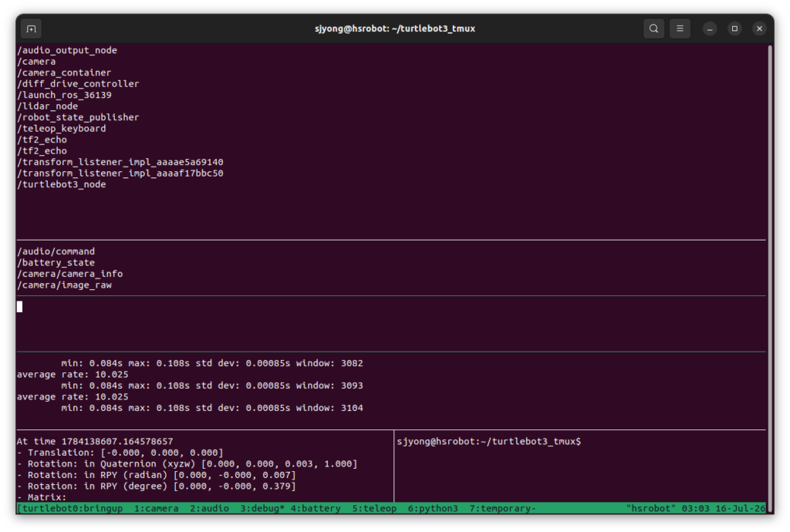
Task: Click the /camera node line
Action: (x=36, y=62)
